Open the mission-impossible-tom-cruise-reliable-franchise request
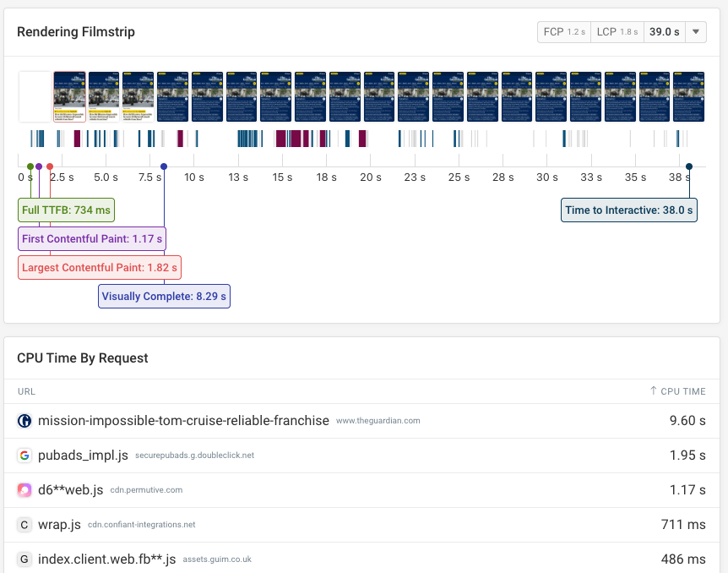Viewport: 728px width, 573px height. 182,420
